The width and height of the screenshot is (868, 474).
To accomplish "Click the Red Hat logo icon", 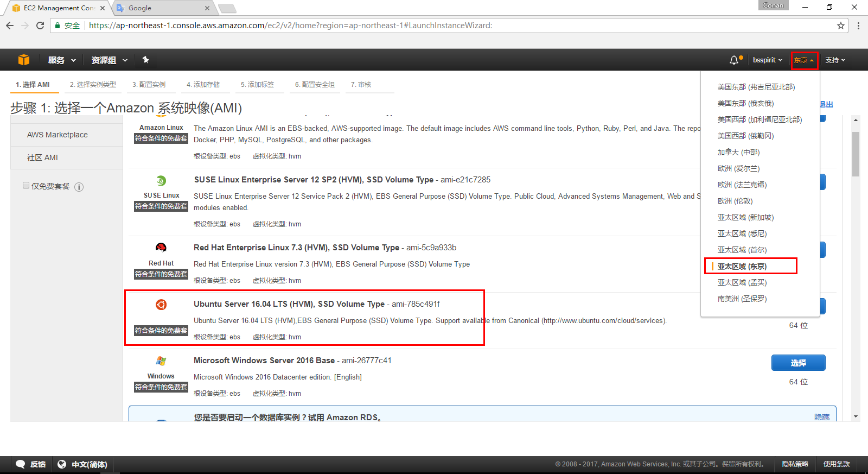I will point(161,248).
